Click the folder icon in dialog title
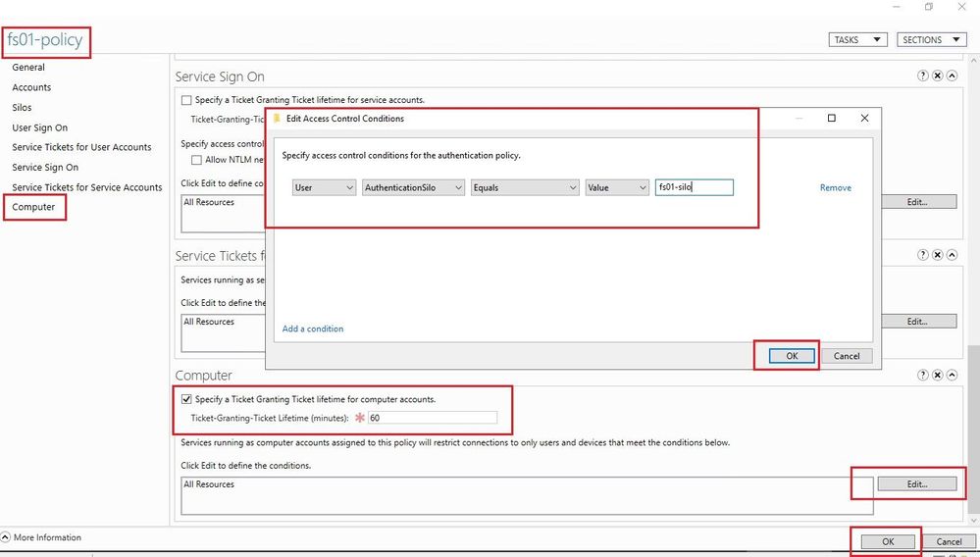This screenshot has height=557, width=980. (x=277, y=118)
